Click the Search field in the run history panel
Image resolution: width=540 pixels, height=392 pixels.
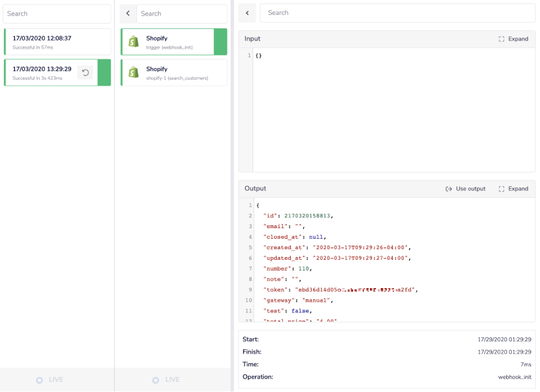57,13
